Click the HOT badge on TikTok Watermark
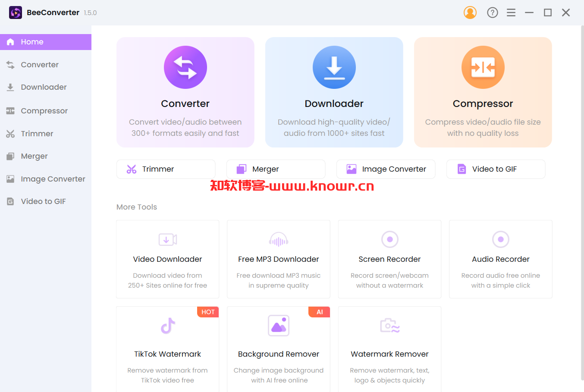Image resolution: width=584 pixels, height=392 pixels. pos(208,312)
